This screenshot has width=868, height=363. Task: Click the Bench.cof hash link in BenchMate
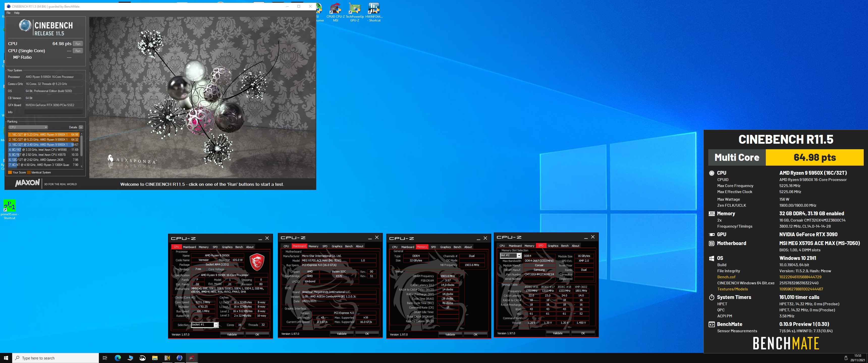(x=800, y=277)
